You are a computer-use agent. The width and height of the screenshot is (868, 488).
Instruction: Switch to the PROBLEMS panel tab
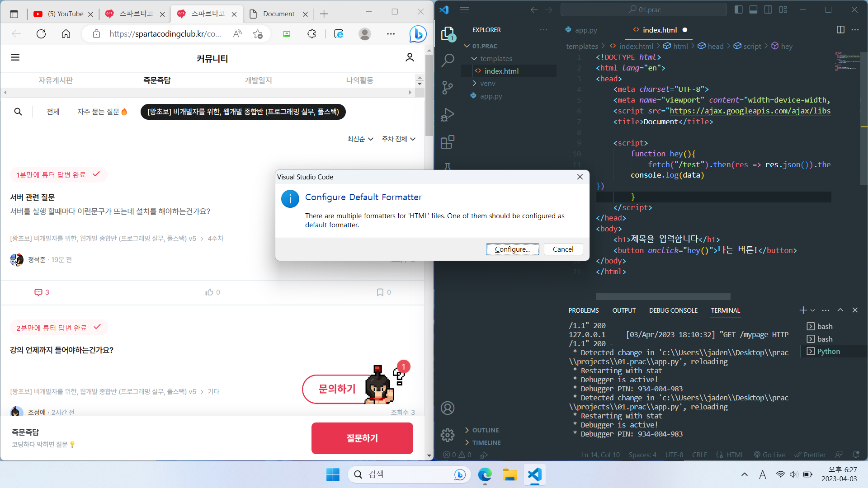tap(584, 310)
